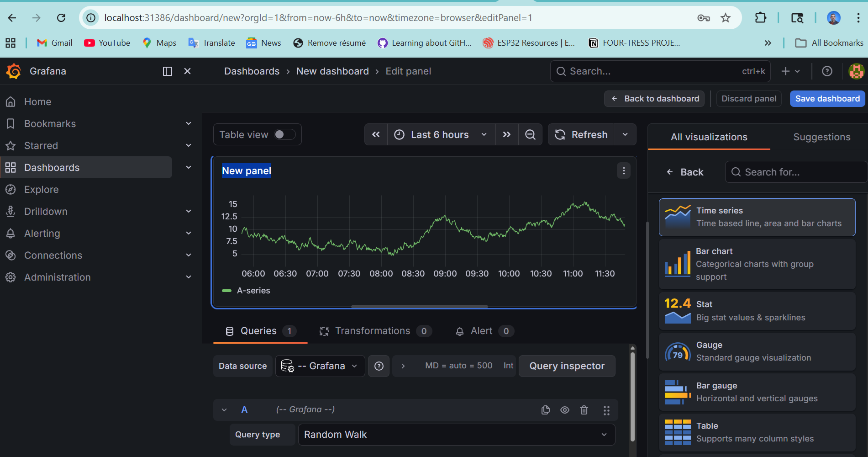Click the Save dashboard button
The height and width of the screenshot is (457, 868).
(x=827, y=99)
